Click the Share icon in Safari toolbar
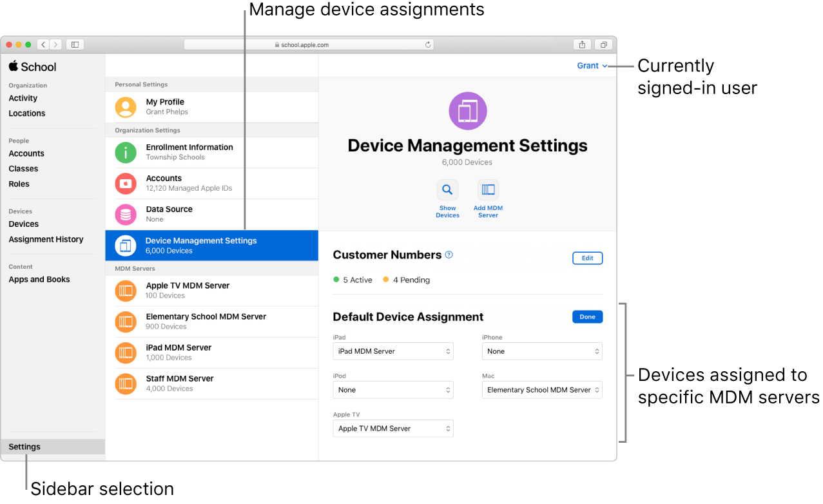This screenshot has width=823, height=504. pos(582,44)
